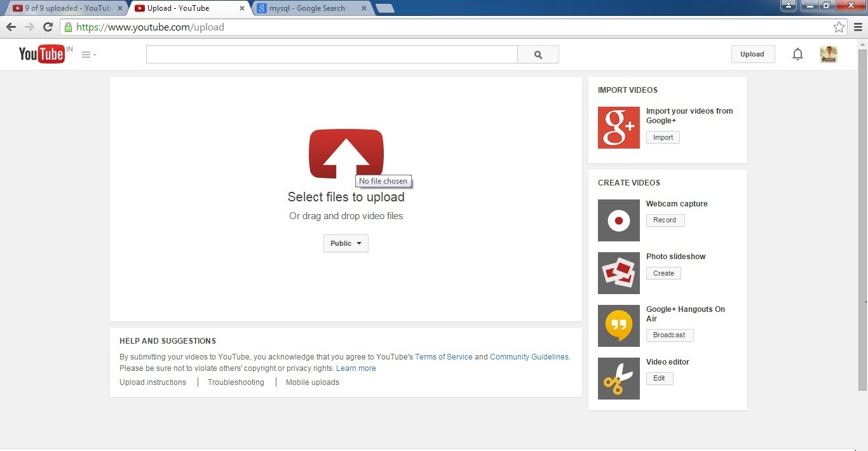Click the search magnifier button
The width and height of the screenshot is (868, 451).
click(538, 55)
